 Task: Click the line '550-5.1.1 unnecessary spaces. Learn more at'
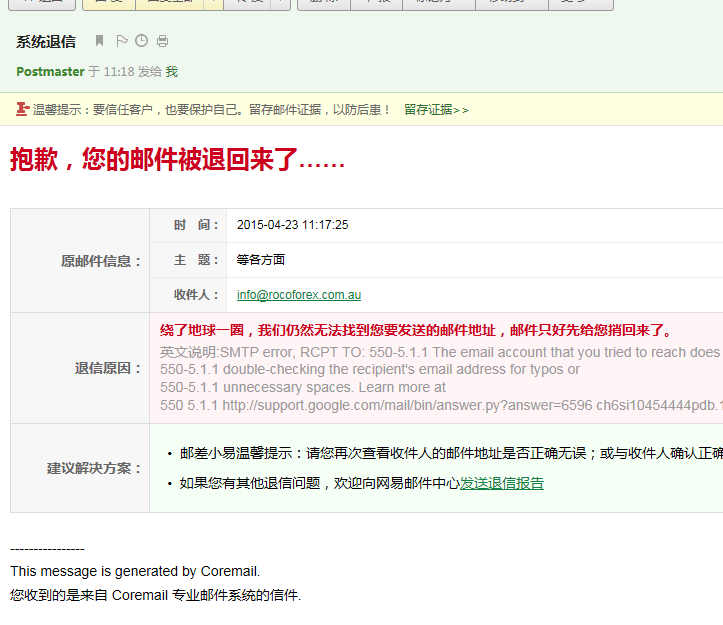303,387
